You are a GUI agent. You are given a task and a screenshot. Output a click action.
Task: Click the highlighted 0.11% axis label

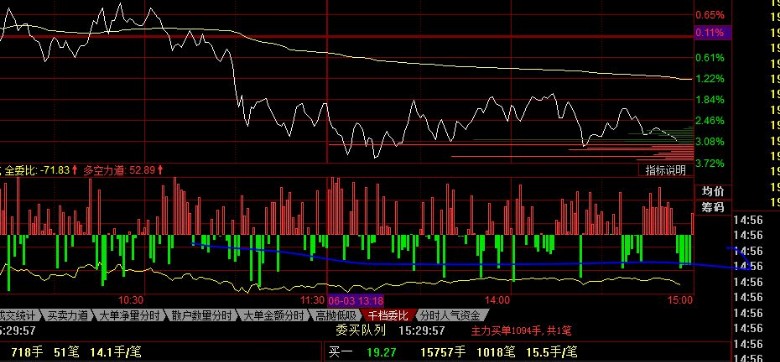713,33
